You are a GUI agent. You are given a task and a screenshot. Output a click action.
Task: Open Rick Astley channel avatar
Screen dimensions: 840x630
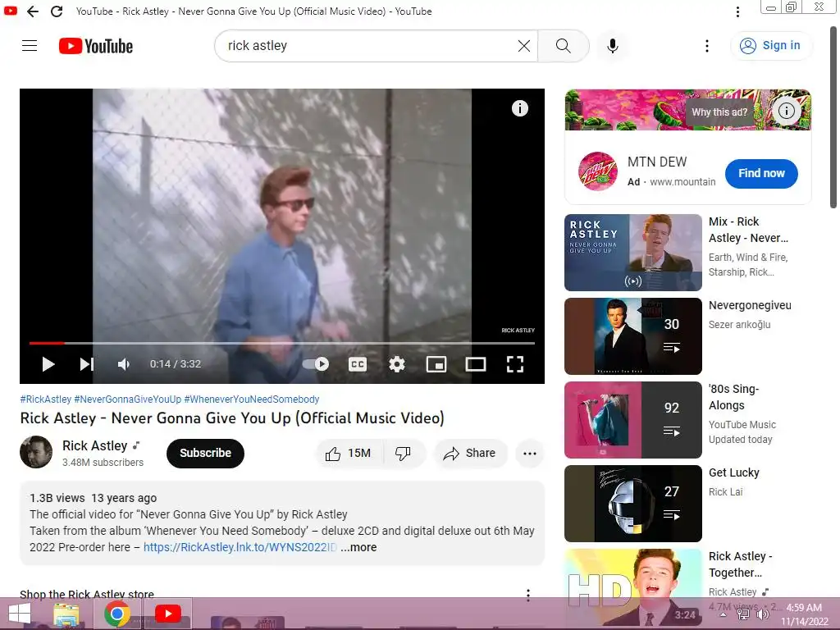pos(36,452)
